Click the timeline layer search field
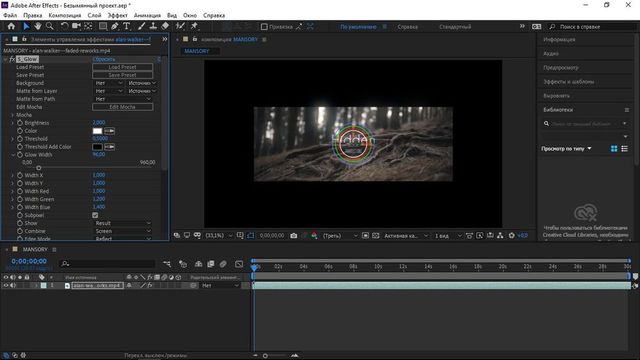640x360 pixels. [107, 264]
